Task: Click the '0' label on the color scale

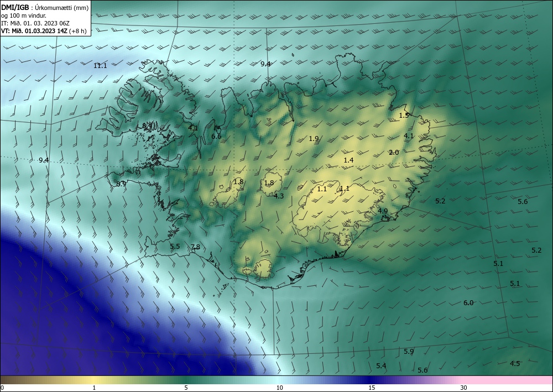Action: pyautogui.click(x=2, y=388)
